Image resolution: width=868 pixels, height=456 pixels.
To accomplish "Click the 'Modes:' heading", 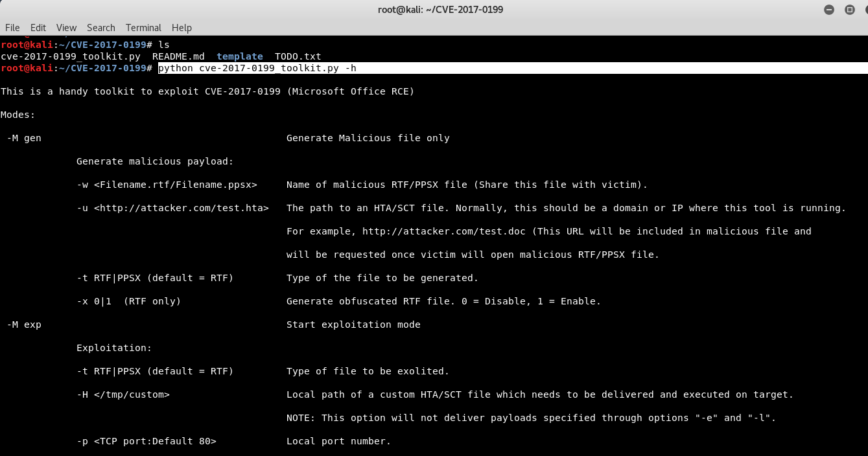I will click(18, 115).
